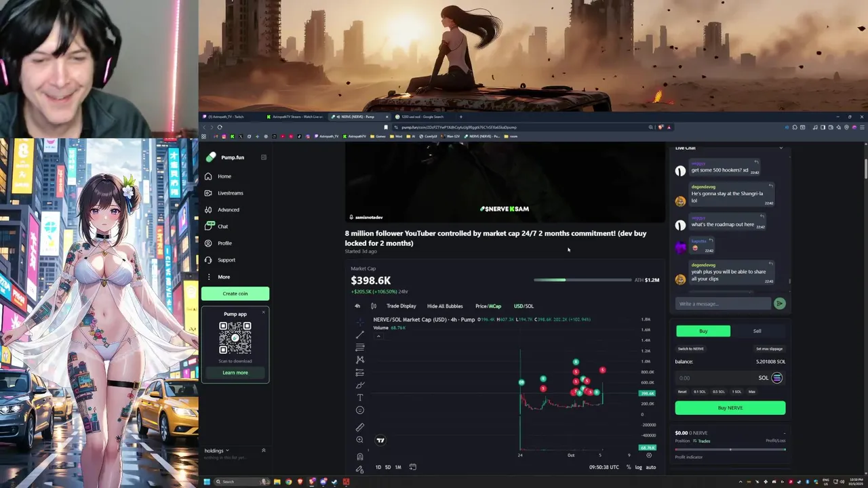This screenshot has width=868, height=488.
Task: Collapse the Pump.fun sidebar panel
Action: pos(264,157)
